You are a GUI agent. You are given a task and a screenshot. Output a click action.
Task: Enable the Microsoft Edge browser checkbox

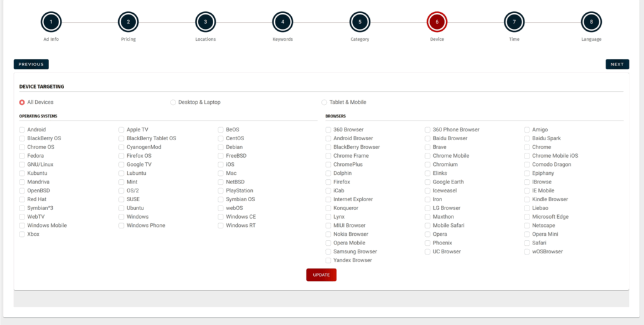tap(527, 217)
